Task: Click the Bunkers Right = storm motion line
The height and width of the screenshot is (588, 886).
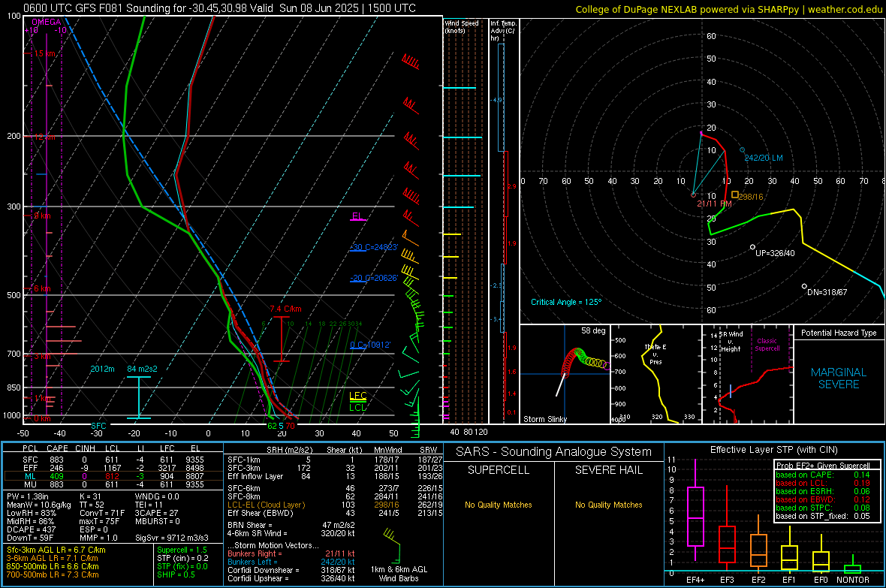Action: pyautogui.click(x=291, y=554)
